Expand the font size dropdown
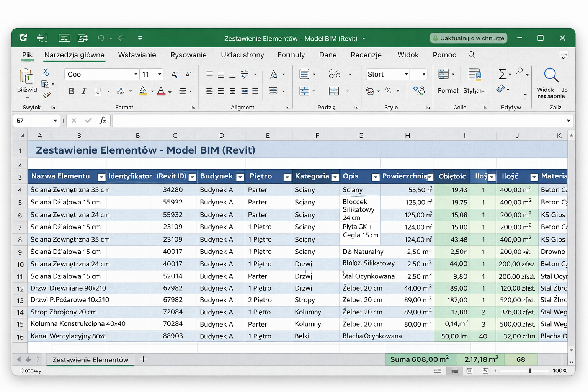Screen dimensions: 588x392 pos(160,74)
